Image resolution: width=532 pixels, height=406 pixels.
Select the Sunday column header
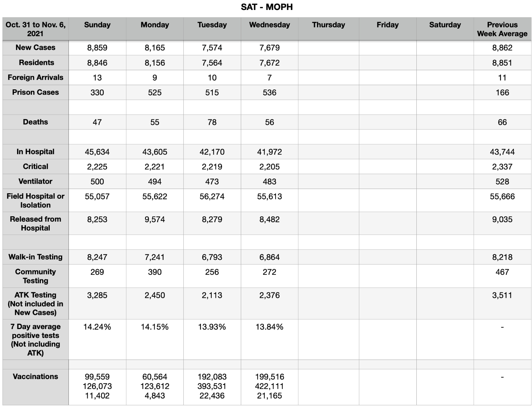[97, 25]
